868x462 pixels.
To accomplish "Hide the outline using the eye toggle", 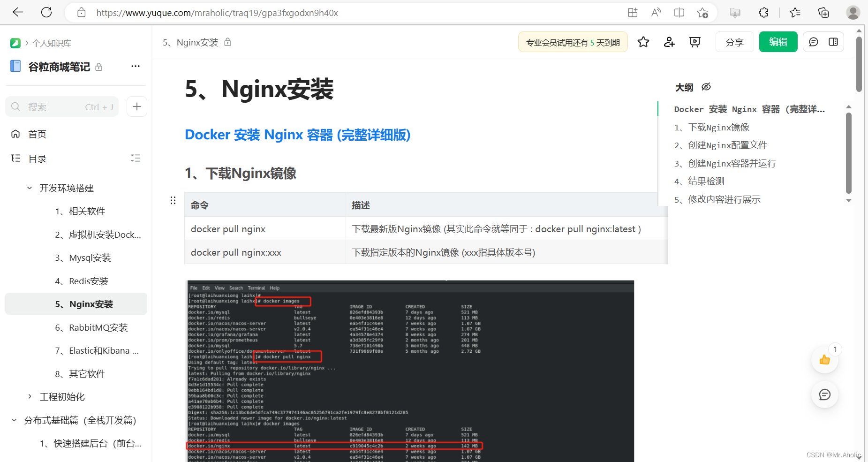I will 706,87.
